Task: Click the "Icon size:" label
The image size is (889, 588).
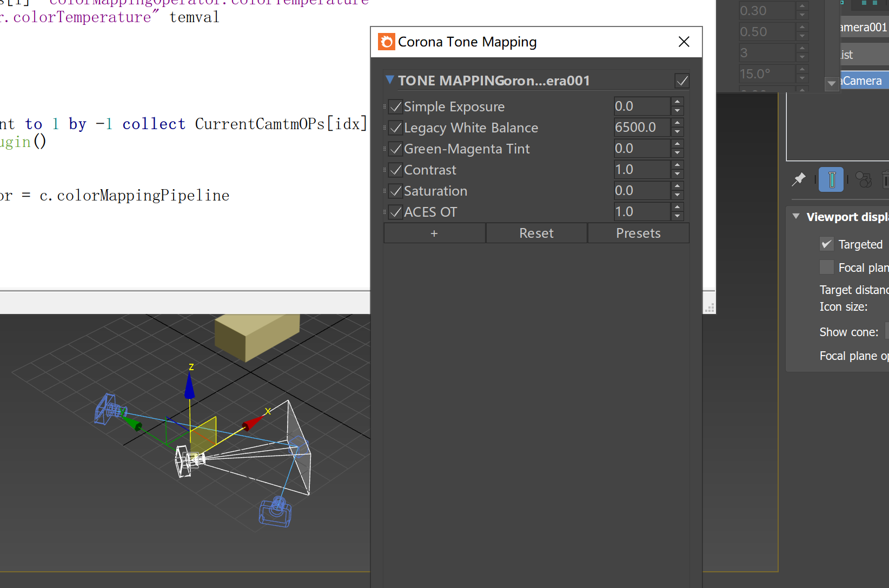Action: tap(844, 307)
